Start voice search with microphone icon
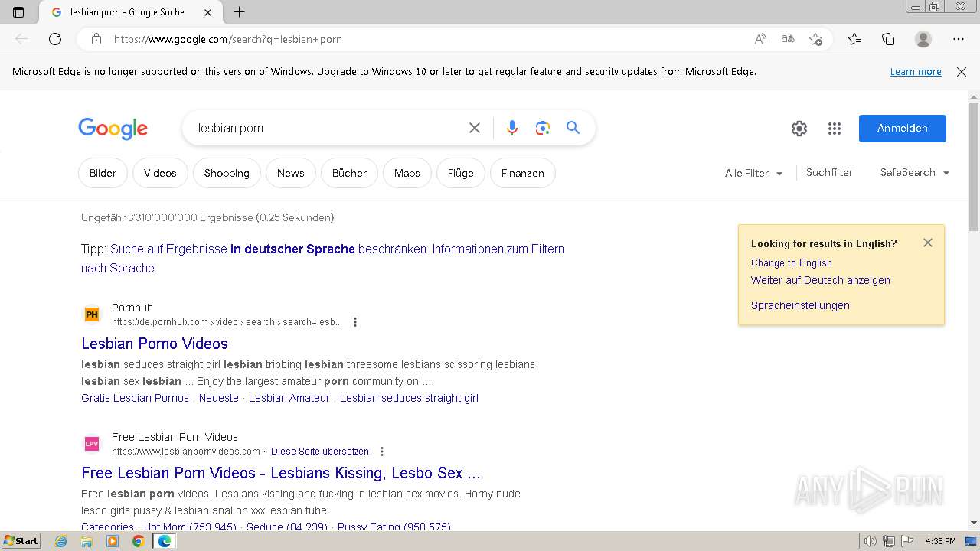The image size is (980, 551). tap(512, 128)
